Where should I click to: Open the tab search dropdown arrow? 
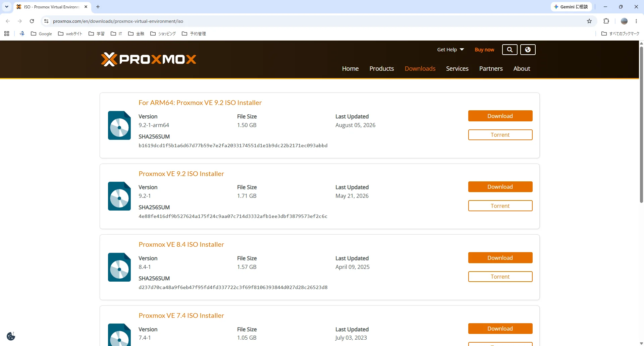(7, 7)
